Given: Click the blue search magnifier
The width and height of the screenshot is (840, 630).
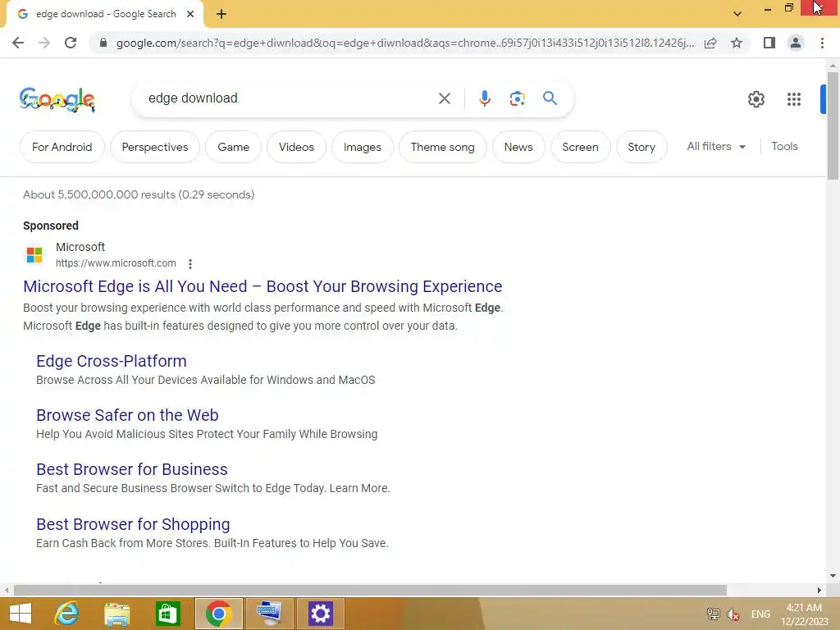Looking at the screenshot, I should [x=550, y=98].
